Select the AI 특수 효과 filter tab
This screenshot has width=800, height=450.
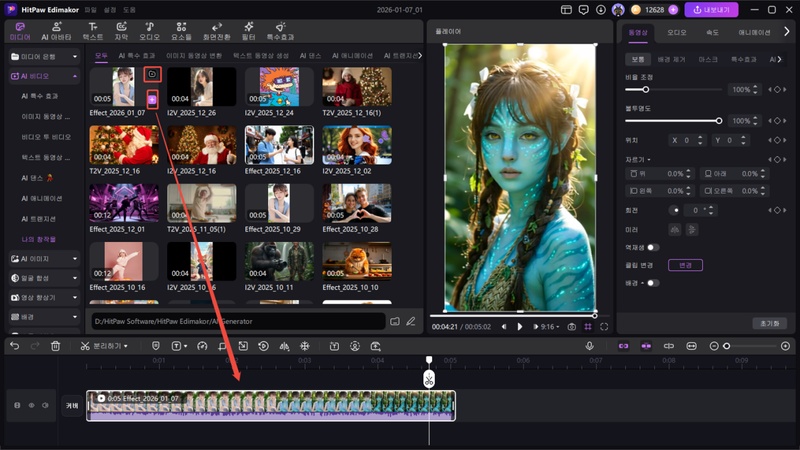(136, 56)
